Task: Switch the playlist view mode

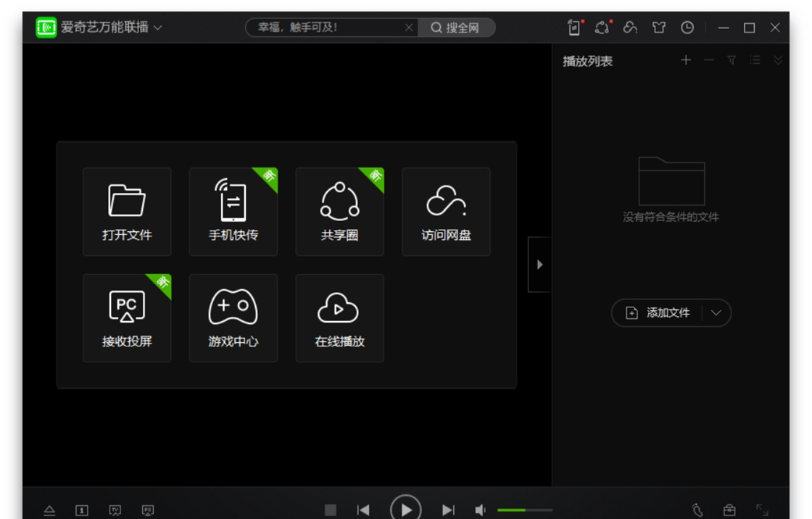Action: click(x=756, y=61)
